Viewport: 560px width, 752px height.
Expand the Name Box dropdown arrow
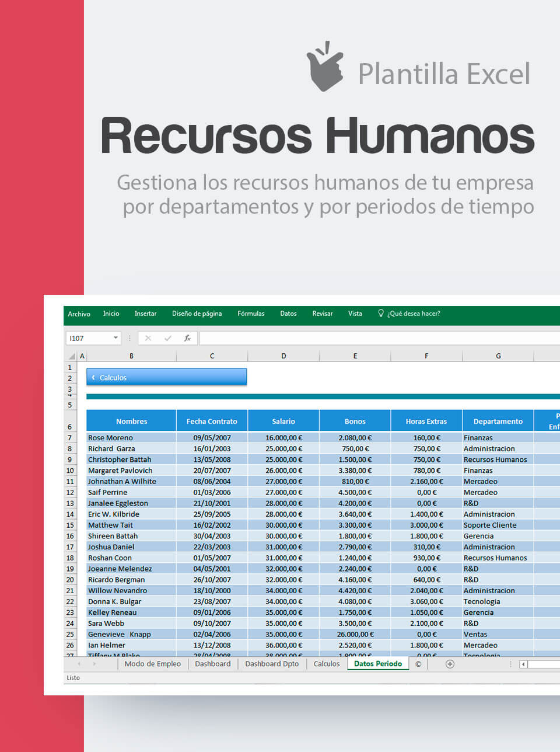point(116,338)
